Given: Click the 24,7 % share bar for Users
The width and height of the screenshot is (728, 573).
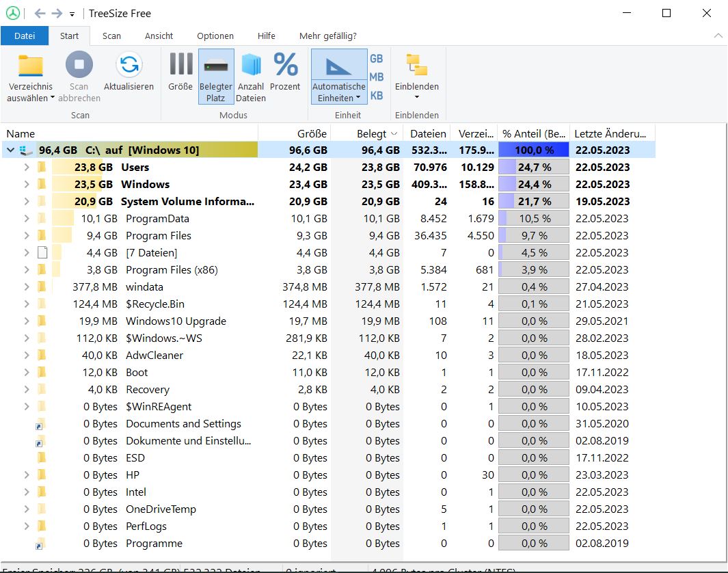Looking at the screenshot, I should click(x=534, y=167).
